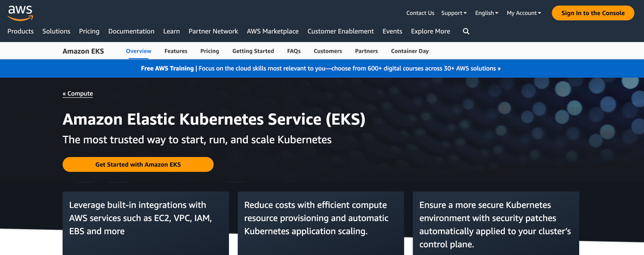Open the Contact Us link
644x255 pixels.
tap(419, 13)
